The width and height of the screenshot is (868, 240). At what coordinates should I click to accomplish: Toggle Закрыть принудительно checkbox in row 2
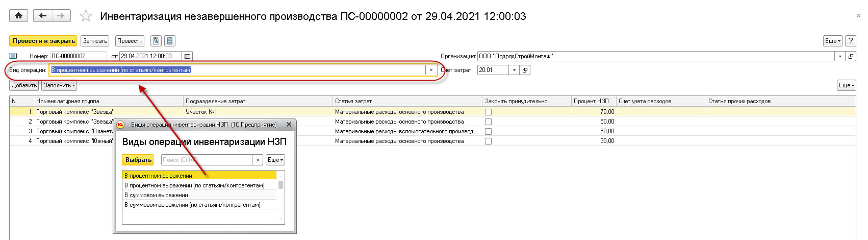tap(488, 122)
